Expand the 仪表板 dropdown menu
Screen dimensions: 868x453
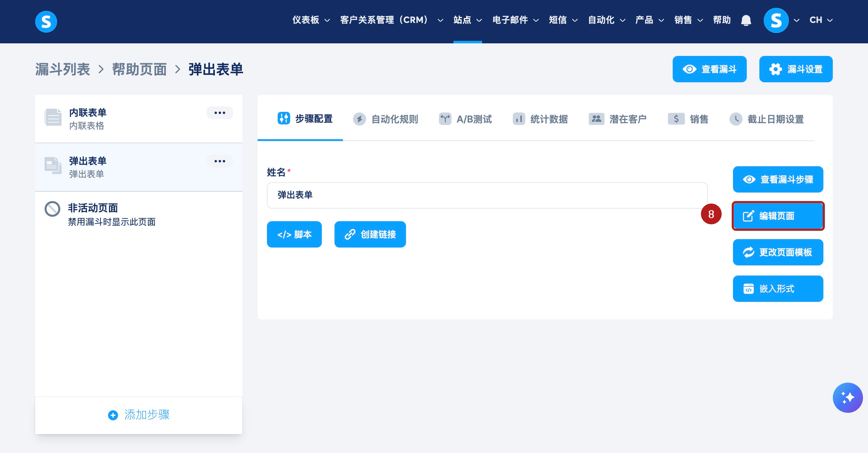(x=311, y=20)
